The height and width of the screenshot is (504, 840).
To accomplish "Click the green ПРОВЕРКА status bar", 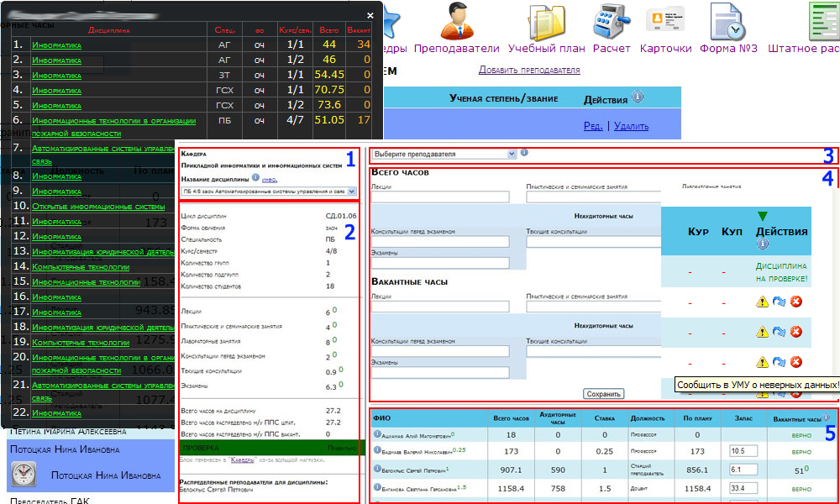I will [270, 447].
